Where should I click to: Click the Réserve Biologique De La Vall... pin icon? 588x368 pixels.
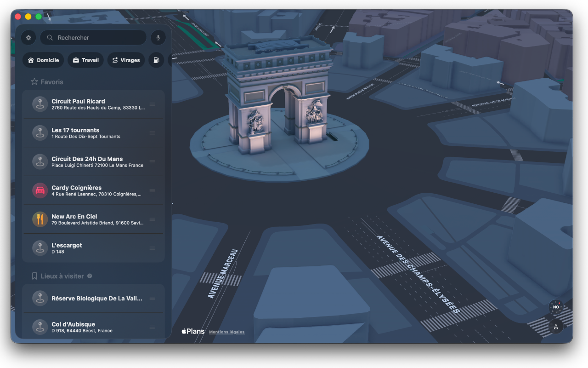tap(40, 298)
